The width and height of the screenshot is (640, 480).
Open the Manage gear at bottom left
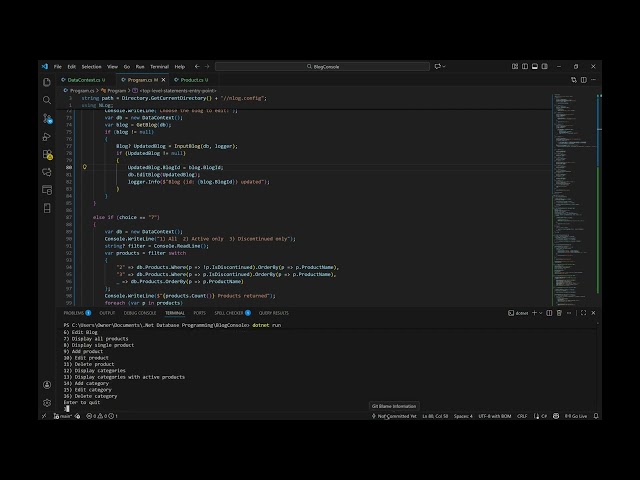(x=47, y=403)
